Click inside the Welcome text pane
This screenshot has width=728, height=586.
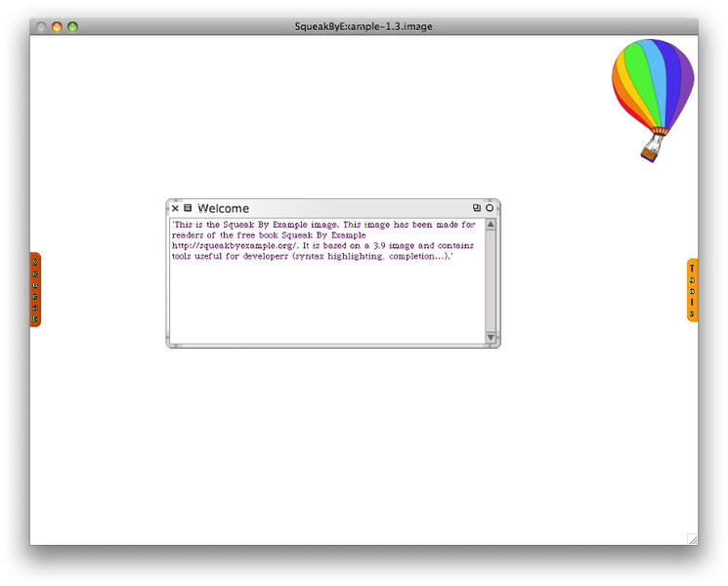pos(326,281)
